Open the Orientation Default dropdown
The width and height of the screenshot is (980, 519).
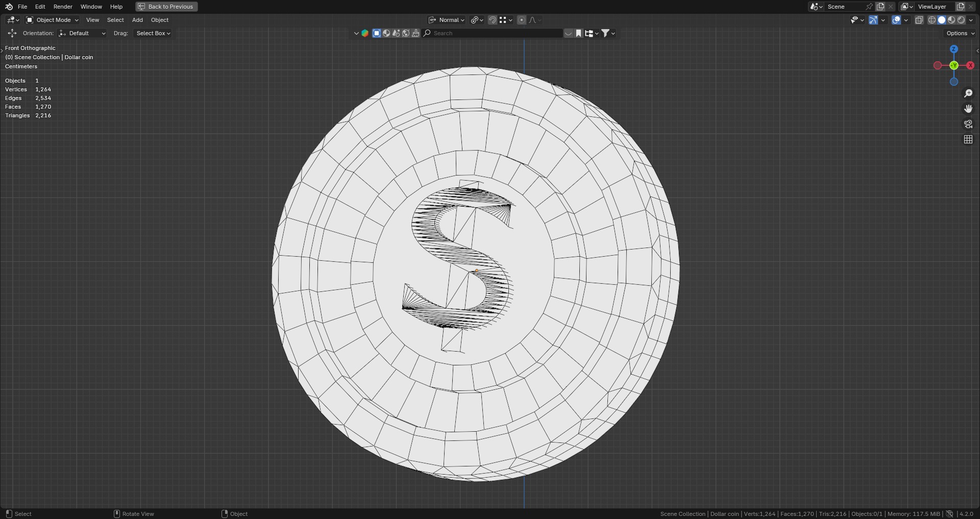tap(82, 33)
